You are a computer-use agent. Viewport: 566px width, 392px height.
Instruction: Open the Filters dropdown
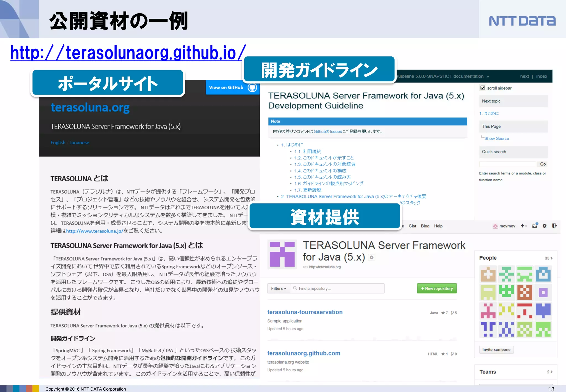pos(279,288)
